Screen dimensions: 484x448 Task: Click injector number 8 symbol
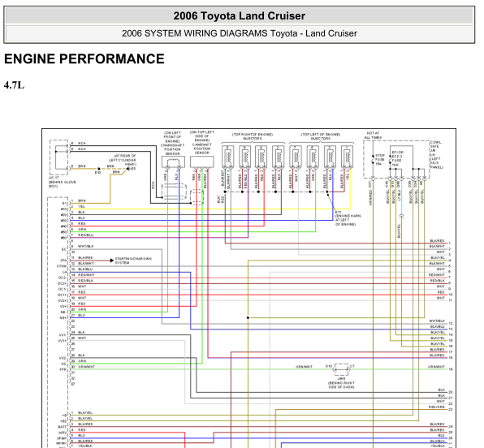tap(227, 157)
